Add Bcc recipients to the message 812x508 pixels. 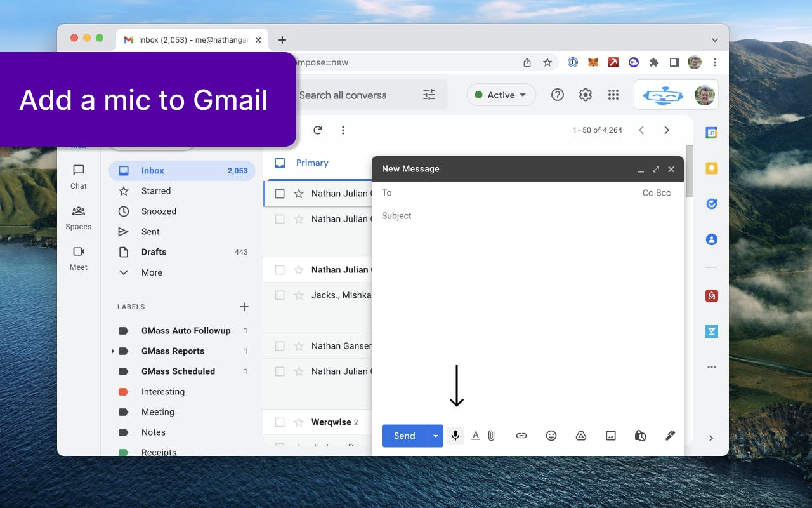(664, 193)
